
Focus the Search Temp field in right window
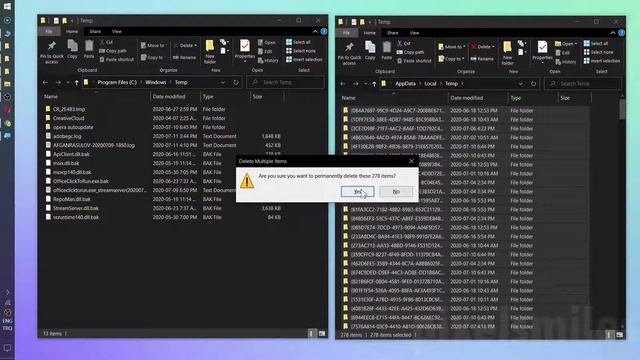[583, 84]
